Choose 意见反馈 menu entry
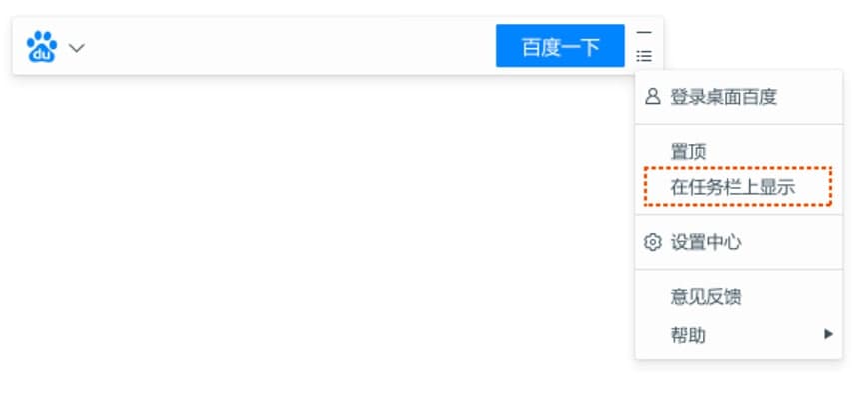Viewport: 868px width, 413px height. [x=705, y=297]
